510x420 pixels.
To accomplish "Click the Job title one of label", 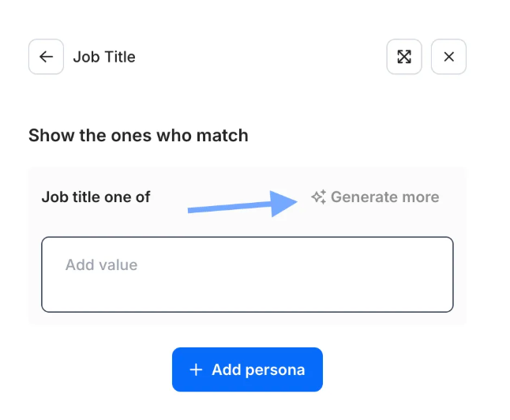I will pyautogui.click(x=96, y=197).
